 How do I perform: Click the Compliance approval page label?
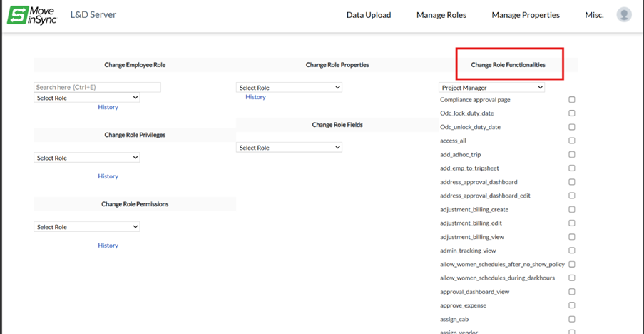point(475,99)
